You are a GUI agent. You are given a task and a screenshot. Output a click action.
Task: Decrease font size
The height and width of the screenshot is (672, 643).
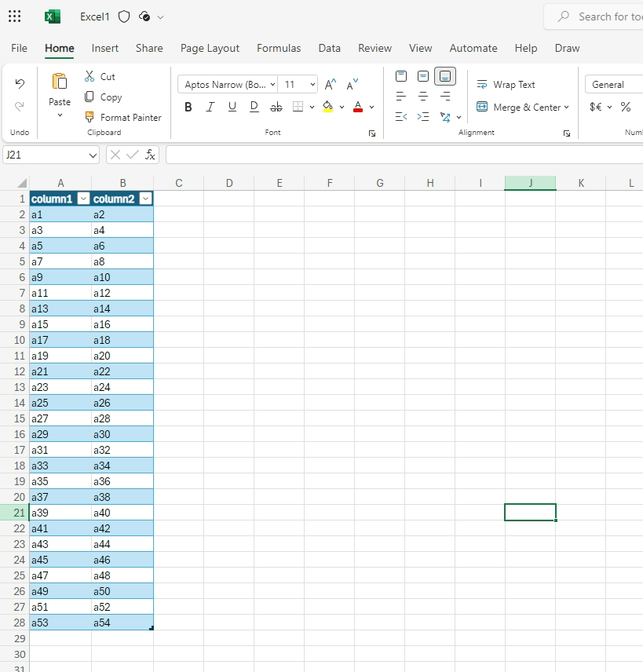click(x=353, y=85)
